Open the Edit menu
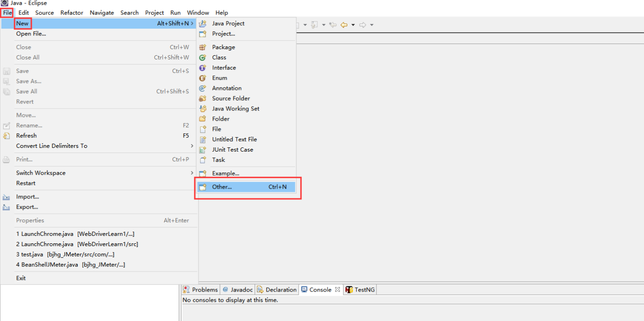 point(23,13)
